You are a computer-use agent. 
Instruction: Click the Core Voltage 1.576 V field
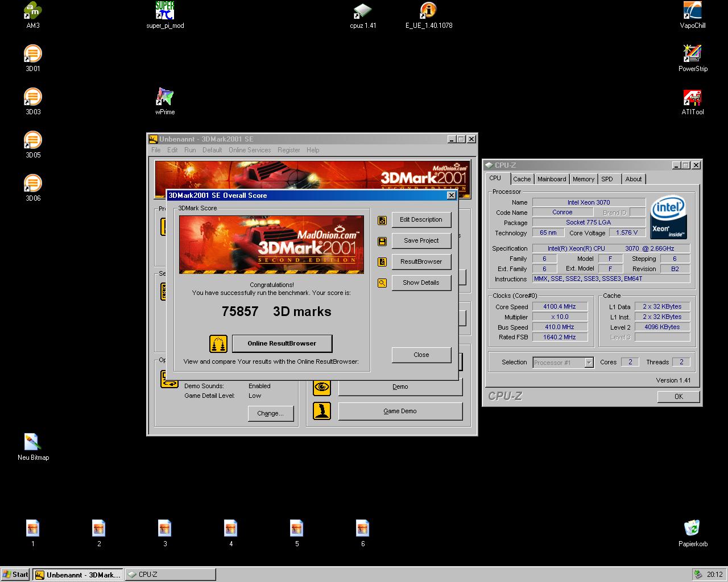click(627, 232)
